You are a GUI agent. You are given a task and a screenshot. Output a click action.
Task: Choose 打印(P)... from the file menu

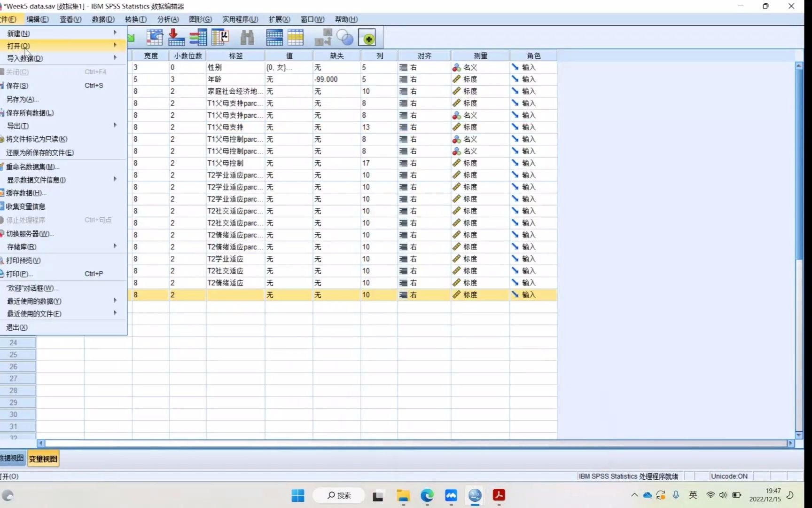pyautogui.click(x=63, y=274)
